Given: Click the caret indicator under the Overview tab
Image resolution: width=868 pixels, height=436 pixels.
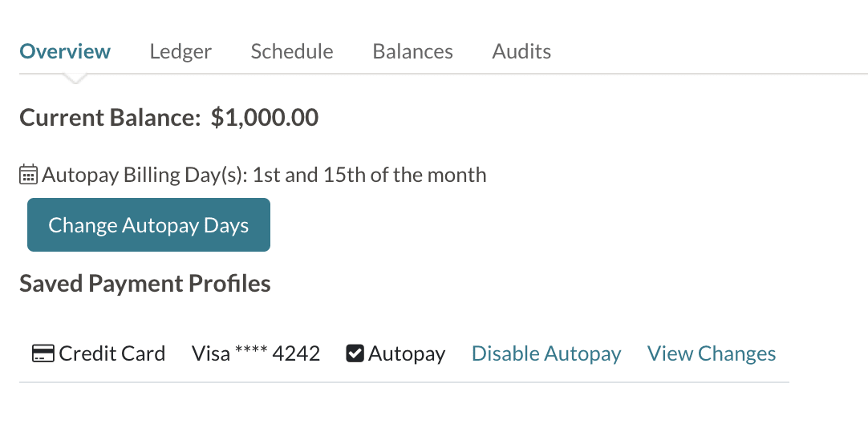Looking at the screenshot, I should coord(75,79).
